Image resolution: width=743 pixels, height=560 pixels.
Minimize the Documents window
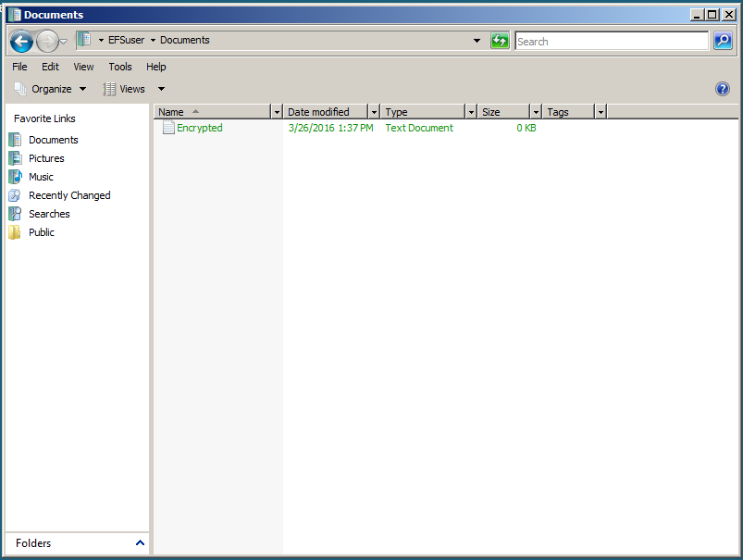point(697,15)
